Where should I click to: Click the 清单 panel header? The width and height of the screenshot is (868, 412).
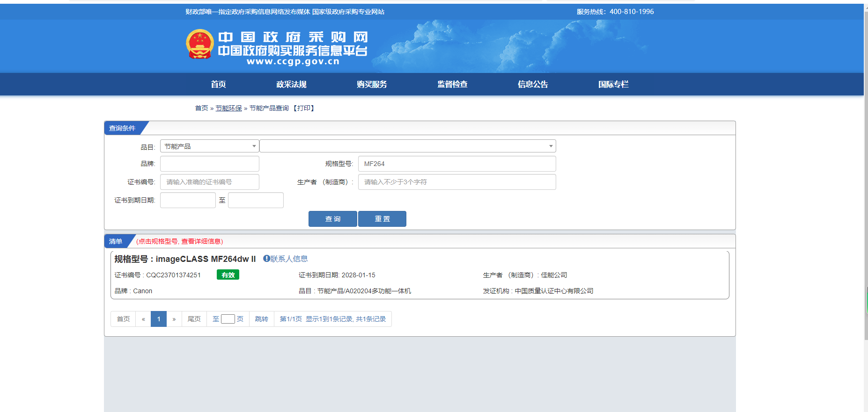116,241
